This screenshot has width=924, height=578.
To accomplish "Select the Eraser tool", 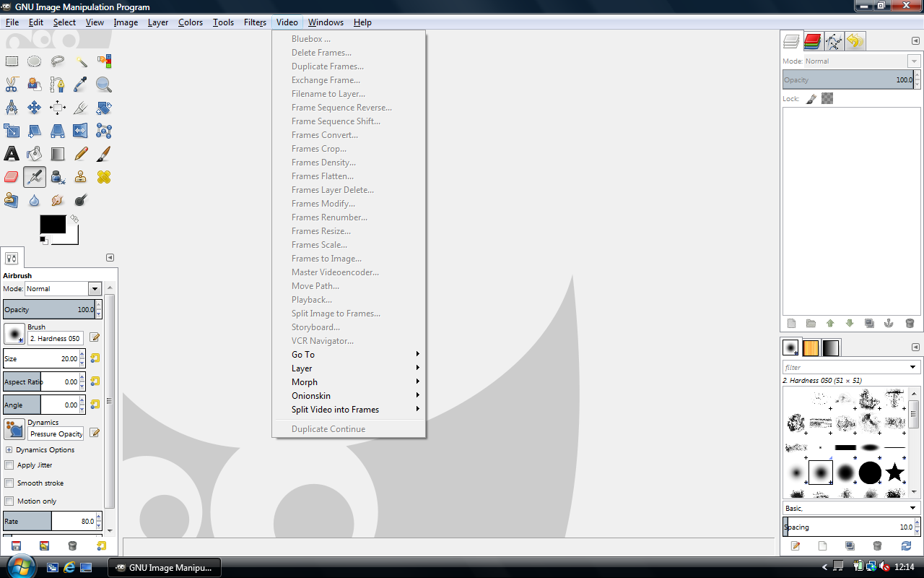I will coord(12,177).
